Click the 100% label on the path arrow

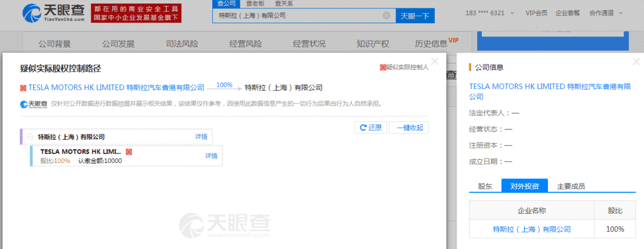[224, 85]
